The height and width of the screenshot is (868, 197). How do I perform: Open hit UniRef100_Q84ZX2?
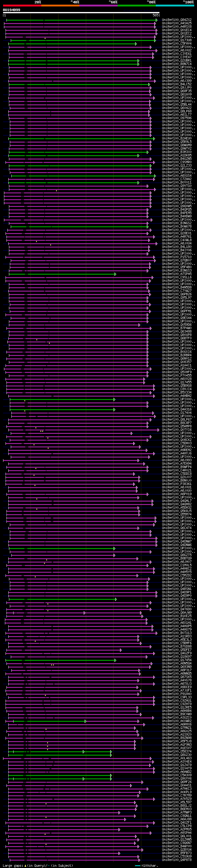177,20
